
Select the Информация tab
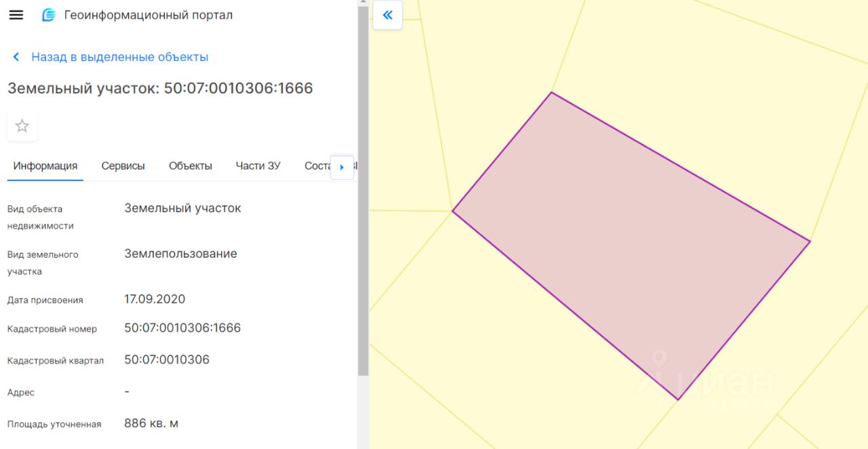point(45,165)
